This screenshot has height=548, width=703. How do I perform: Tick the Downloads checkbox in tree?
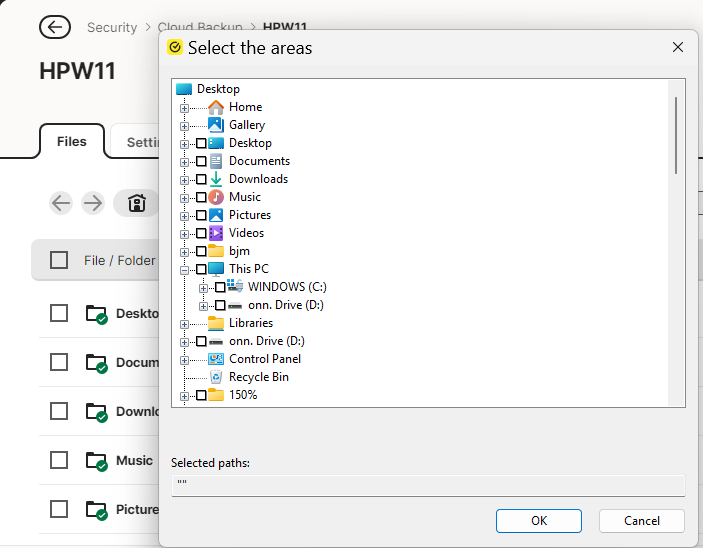click(201, 179)
